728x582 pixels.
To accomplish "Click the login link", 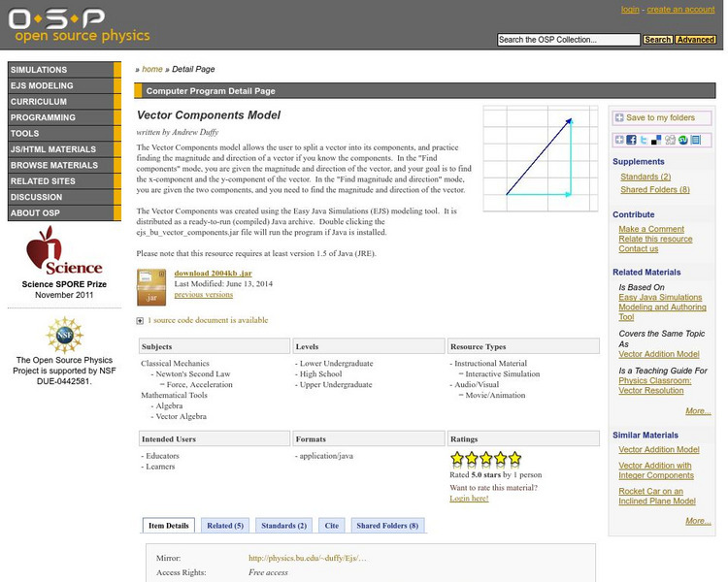I will [630, 10].
